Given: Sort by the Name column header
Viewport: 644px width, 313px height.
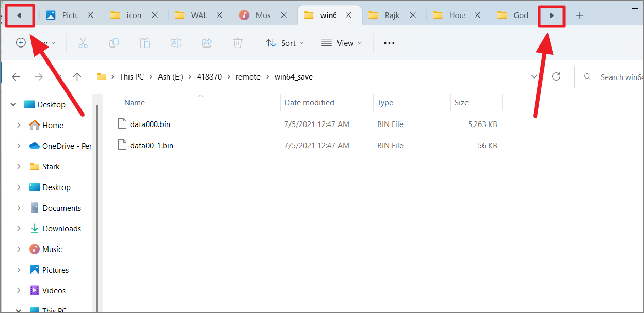Looking at the screenshot, I should click(135, 103).
